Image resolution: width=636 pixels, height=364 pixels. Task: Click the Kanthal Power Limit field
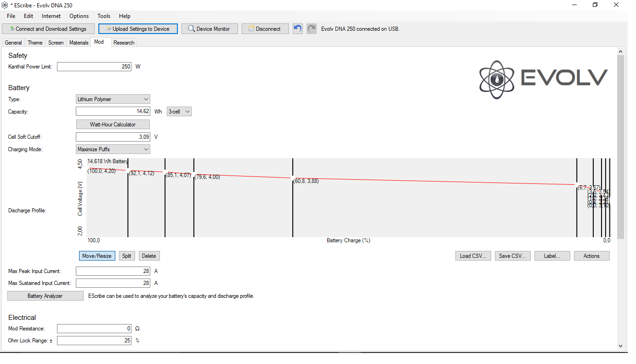point(94,67)
